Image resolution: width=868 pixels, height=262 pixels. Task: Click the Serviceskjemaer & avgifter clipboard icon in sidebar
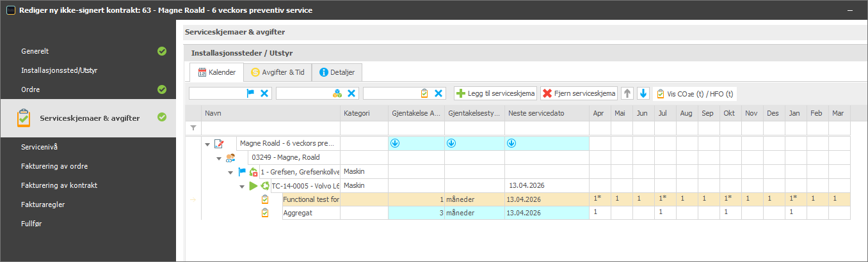(x=24, y=118)
